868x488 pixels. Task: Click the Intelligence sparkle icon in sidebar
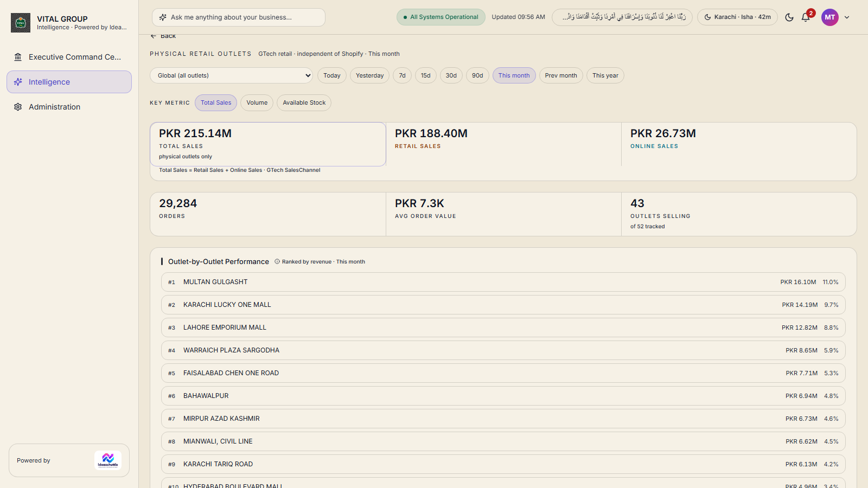(18, 82)
